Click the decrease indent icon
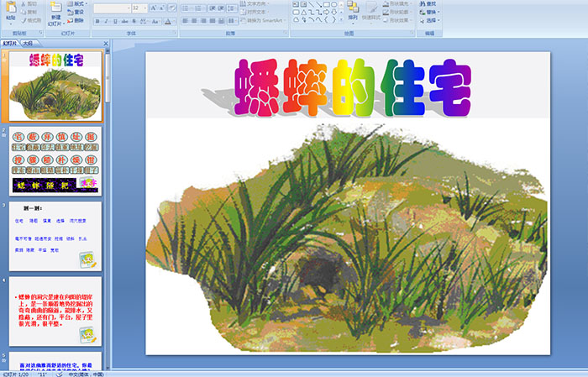Screen dimensions: 588x377 pyautogui.click(x=213, y=8)
